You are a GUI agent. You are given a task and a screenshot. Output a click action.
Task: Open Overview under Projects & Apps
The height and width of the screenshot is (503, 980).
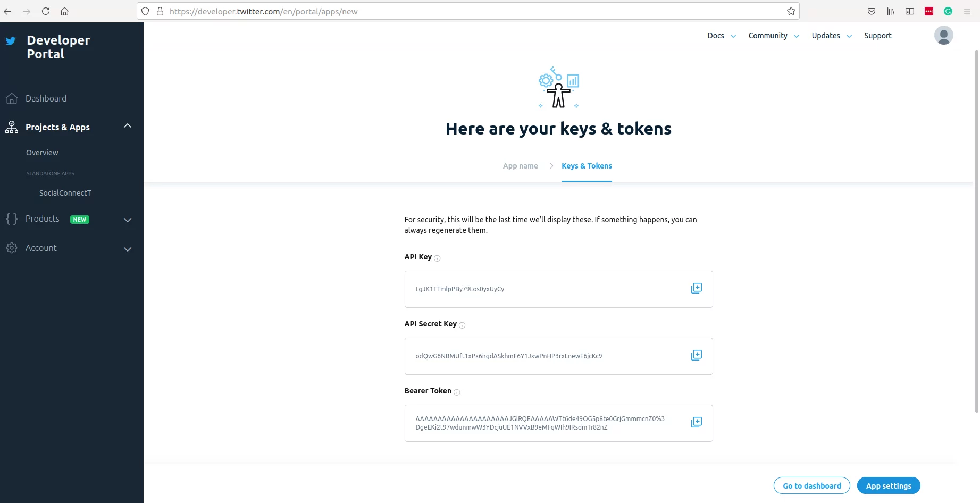[42, 153]
